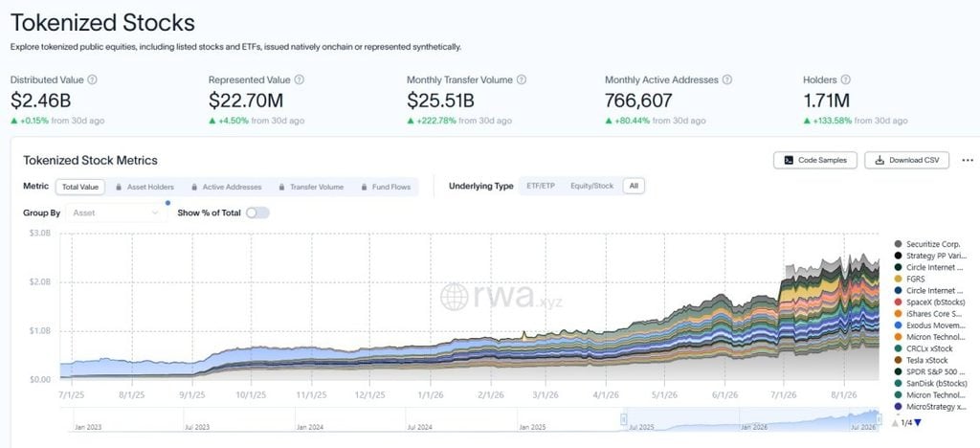Open the Monthly Transfer Volume info icon
The height and width of the screenshot is (448, 980).
coord(522,80)
